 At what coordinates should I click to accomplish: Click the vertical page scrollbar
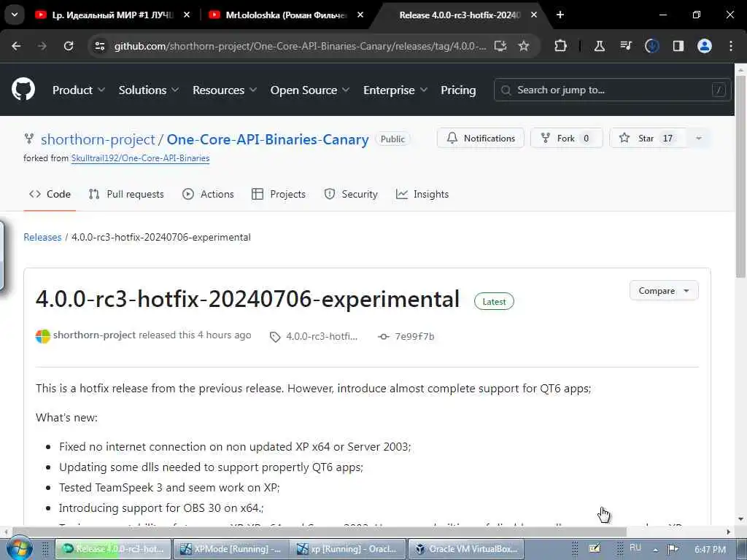click(x=740, y=175)
